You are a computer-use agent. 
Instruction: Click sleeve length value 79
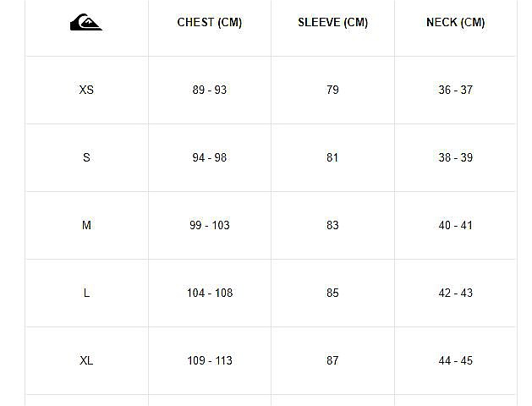332,90
